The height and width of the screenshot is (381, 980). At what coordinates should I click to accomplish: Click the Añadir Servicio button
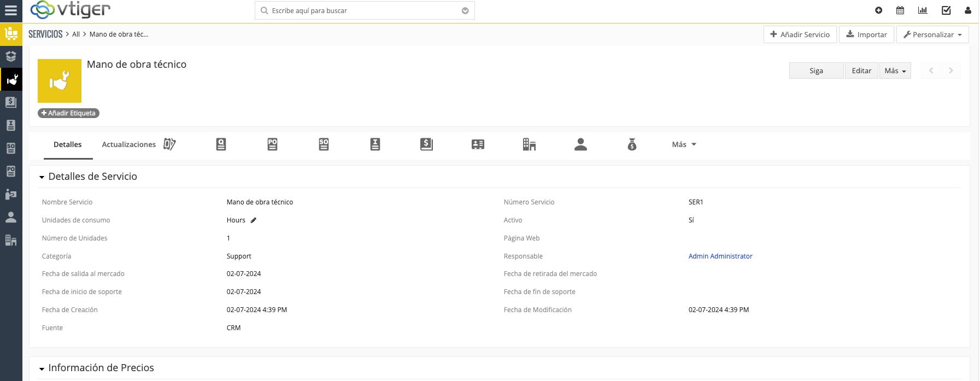[800, 34]
